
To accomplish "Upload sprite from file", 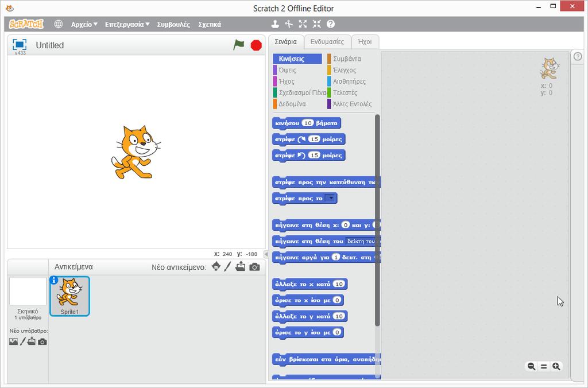I will click(x=241, y=266).
